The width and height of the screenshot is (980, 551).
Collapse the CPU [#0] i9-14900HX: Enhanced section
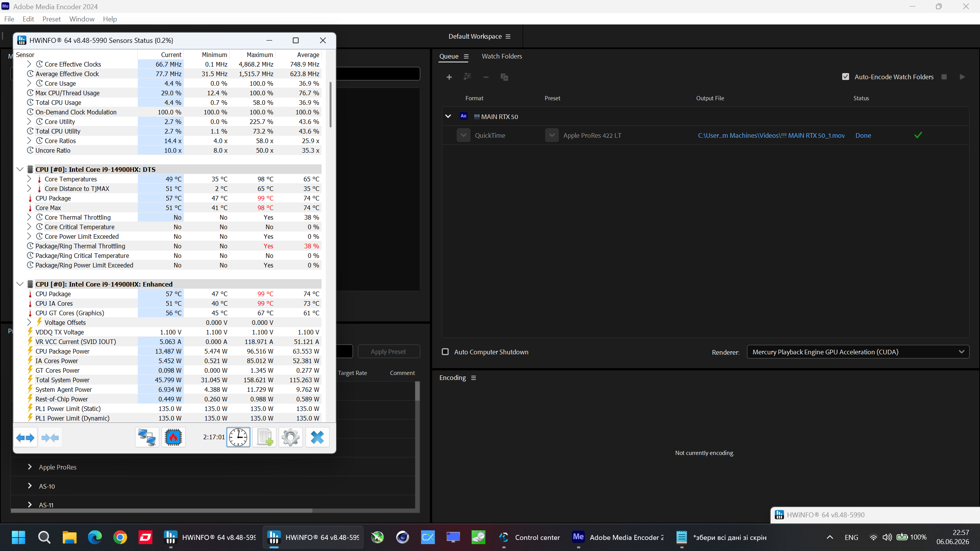pos(20,284)
